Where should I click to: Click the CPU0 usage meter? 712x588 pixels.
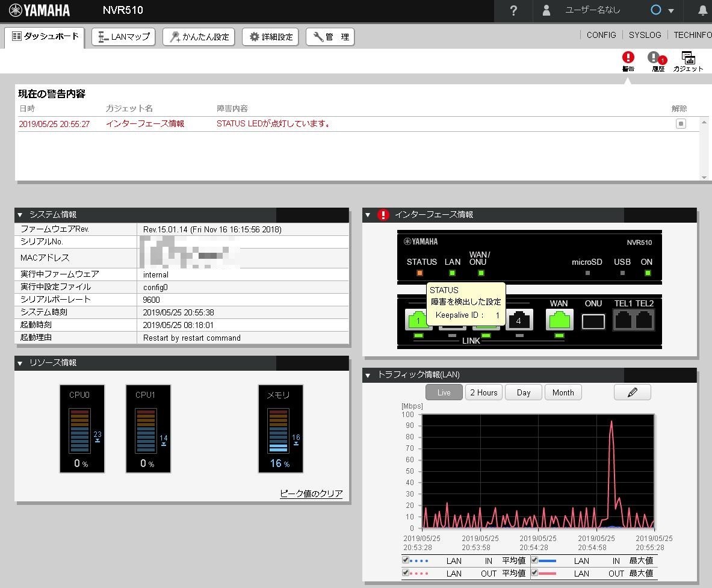tap(82, 429)
